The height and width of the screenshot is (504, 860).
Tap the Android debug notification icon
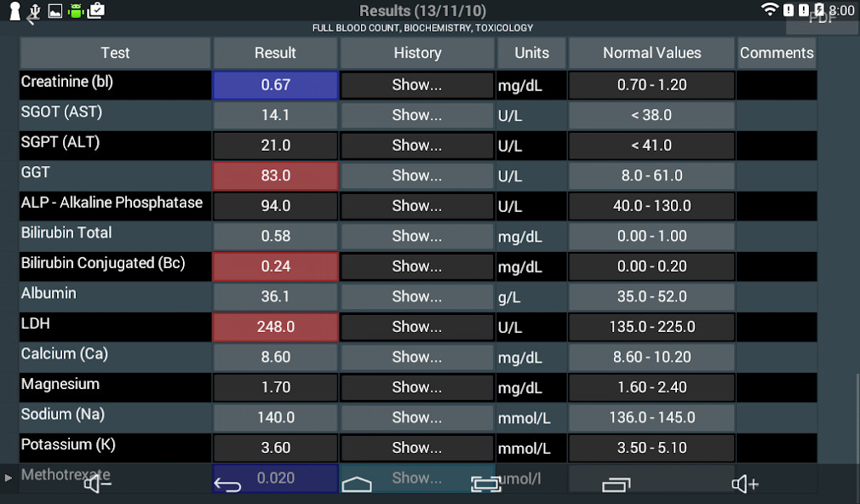pyautogui.click(x=76, y=10)
